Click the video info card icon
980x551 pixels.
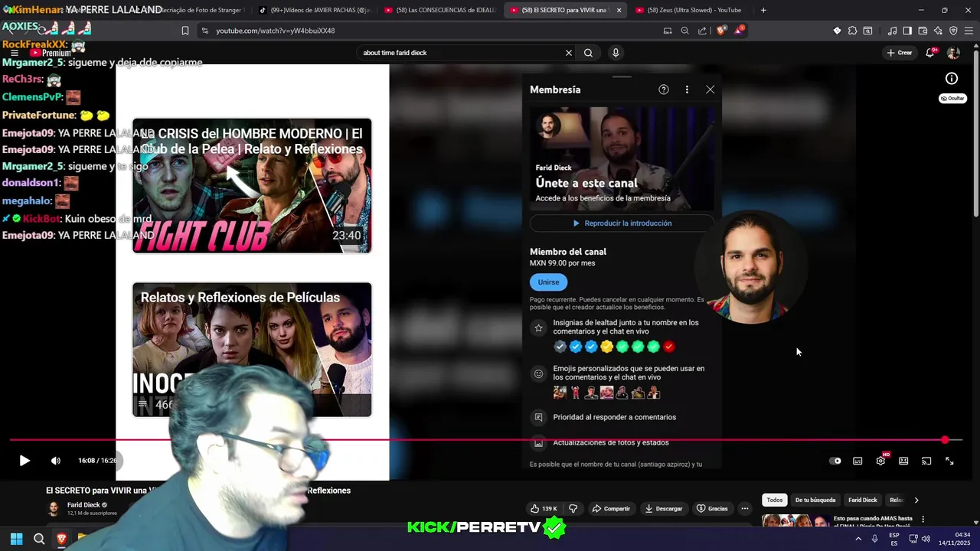tap(951, 78)
